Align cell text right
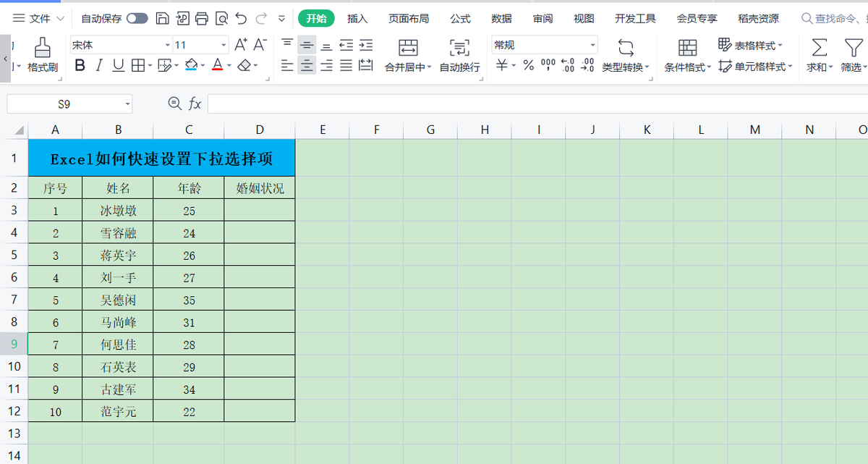The height and width of the screenshot is (464, 868). 326,66
